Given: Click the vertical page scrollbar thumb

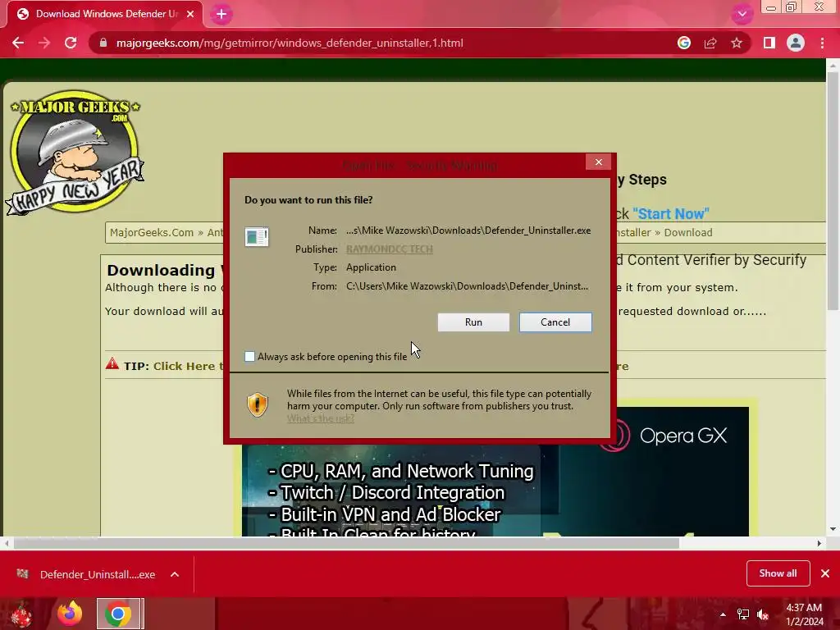Looking at the screenshot, I should click(x=833, y=190).
